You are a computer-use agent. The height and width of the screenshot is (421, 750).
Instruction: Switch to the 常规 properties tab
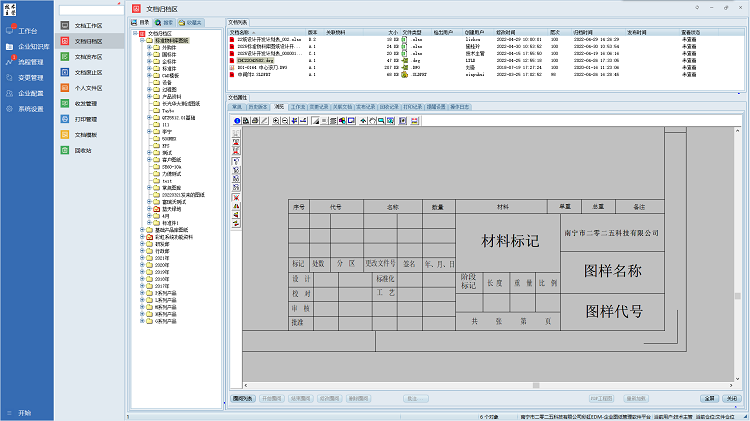tap(237, 107)
